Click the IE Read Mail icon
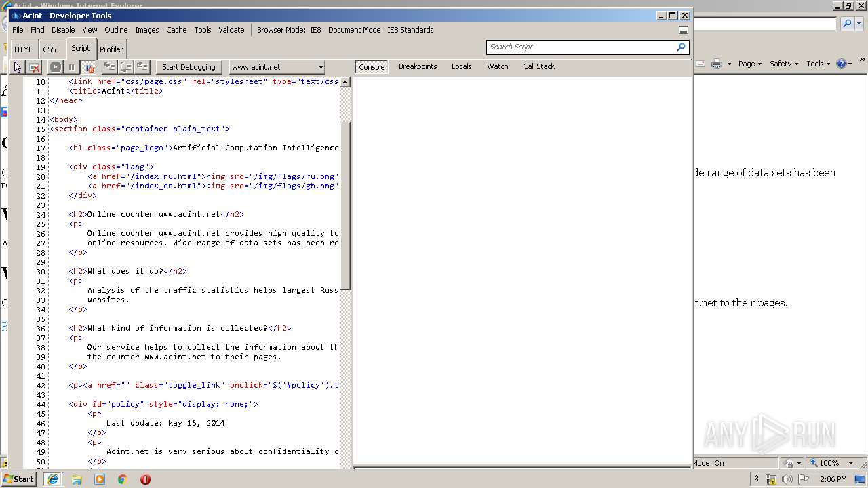This screenshot has height=488, width=868. 701,64
